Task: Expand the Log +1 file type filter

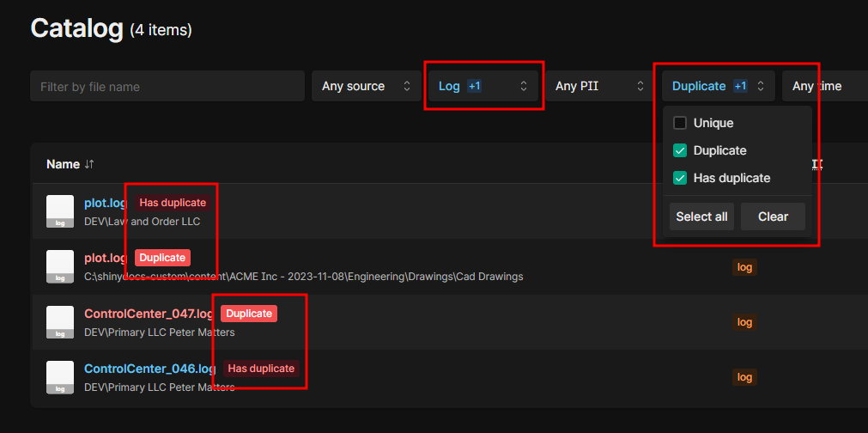Action: click(483, 86)
